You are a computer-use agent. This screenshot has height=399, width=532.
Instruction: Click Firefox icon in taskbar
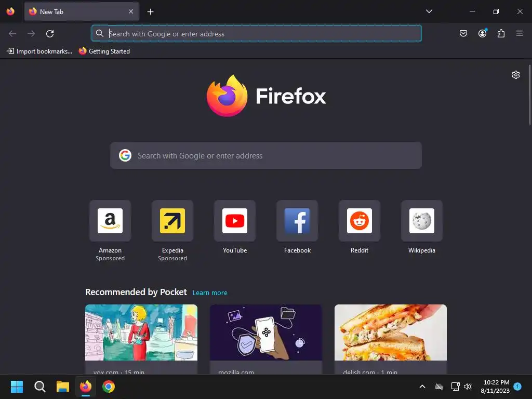click(x=86, y=387)
